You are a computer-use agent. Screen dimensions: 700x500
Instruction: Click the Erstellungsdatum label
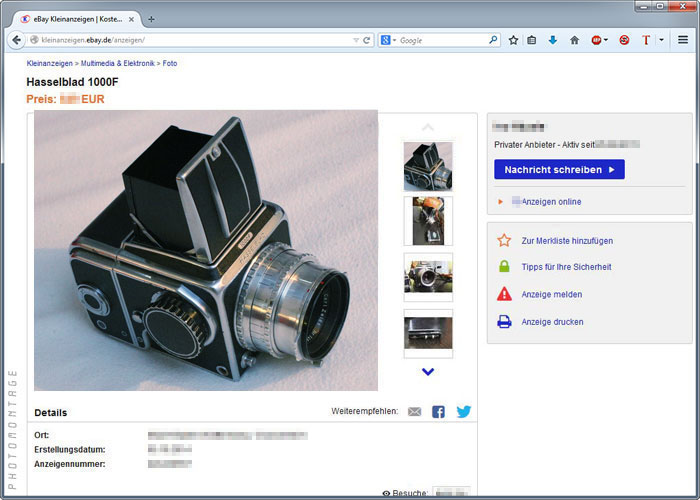coord(70,450)
